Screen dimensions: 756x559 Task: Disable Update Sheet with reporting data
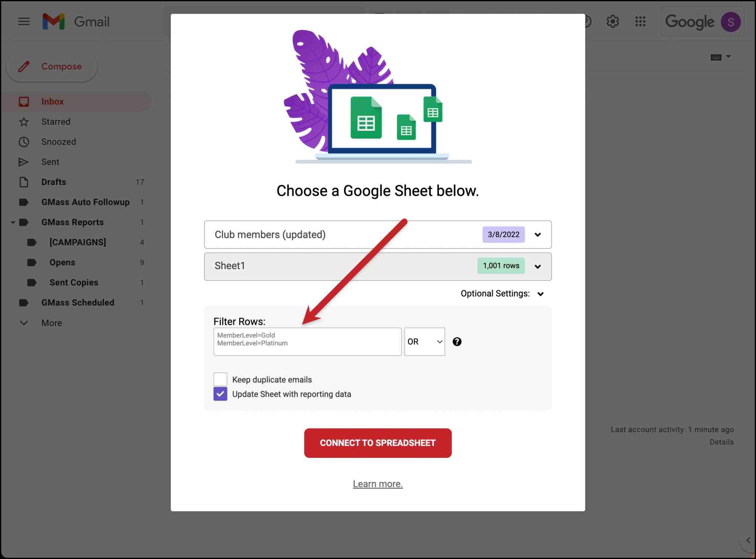click(220, 394)
